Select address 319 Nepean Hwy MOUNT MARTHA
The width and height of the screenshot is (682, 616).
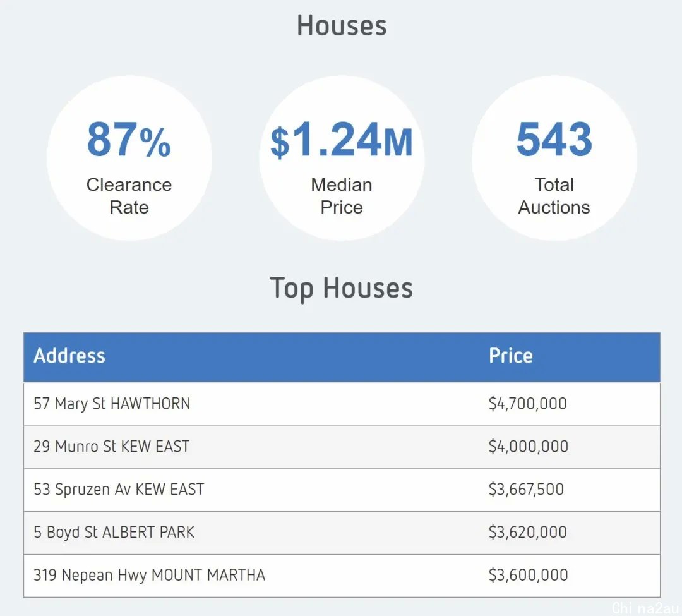(x=149, y=575)
